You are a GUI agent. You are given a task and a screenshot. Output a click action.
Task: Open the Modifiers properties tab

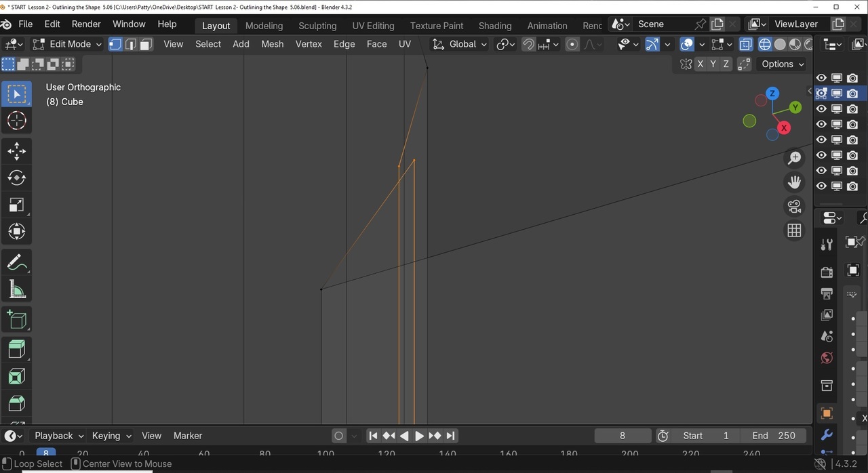[827, 434]
